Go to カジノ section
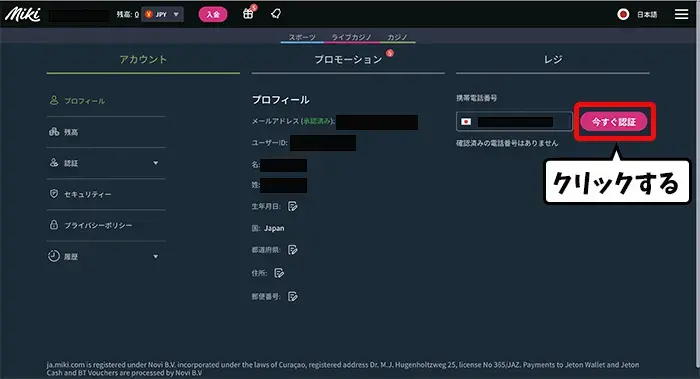 [x=397, y=37]
